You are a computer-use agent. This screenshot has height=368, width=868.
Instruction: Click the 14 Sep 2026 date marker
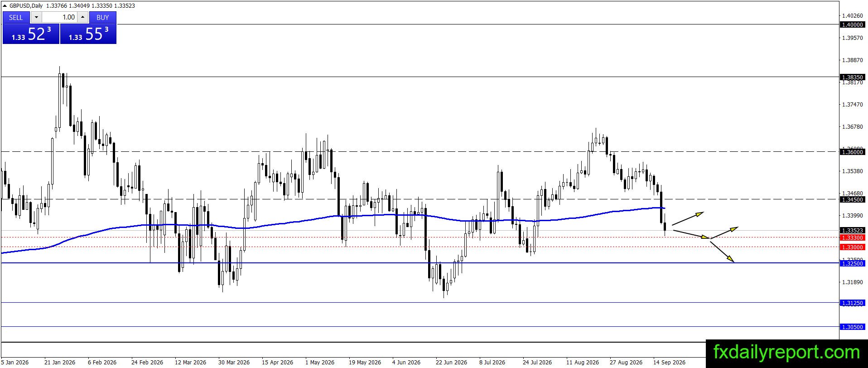669,362
